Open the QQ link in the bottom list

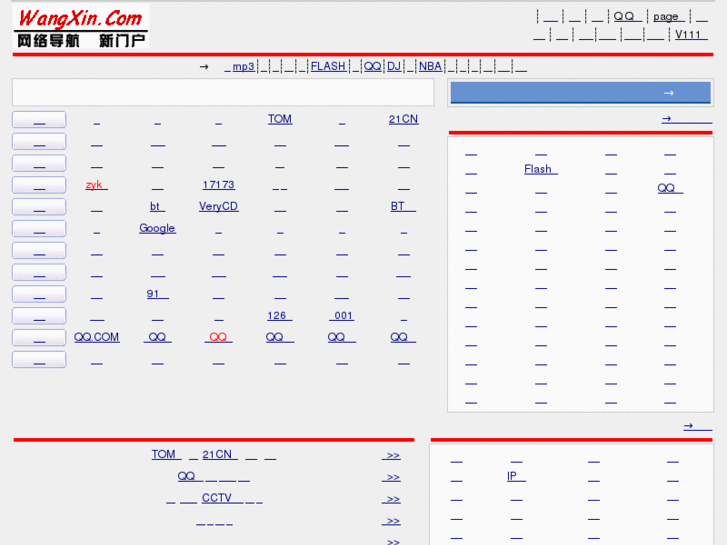point(190,476)
